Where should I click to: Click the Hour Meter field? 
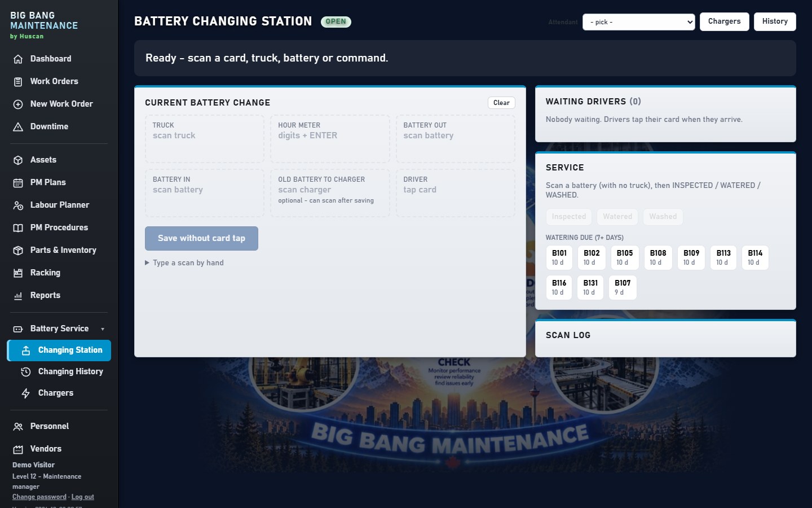[330, 139]
